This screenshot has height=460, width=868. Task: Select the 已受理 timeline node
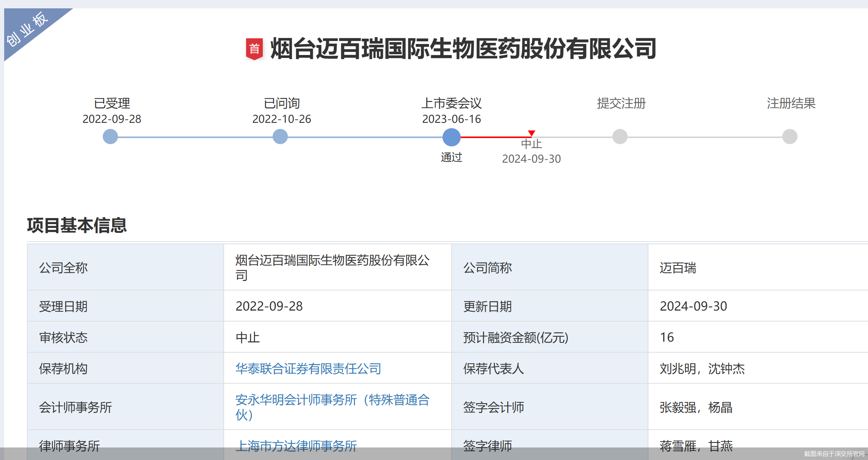coord(110,137)
